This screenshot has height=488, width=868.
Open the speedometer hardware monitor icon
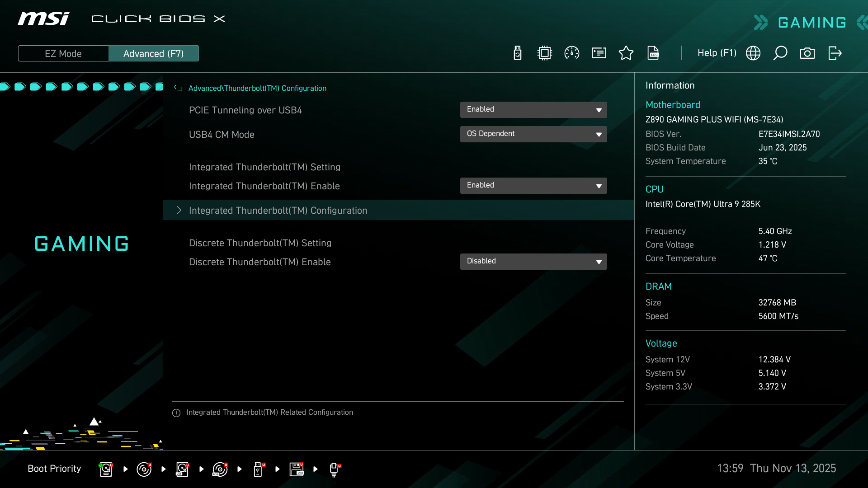pos(572,53)
